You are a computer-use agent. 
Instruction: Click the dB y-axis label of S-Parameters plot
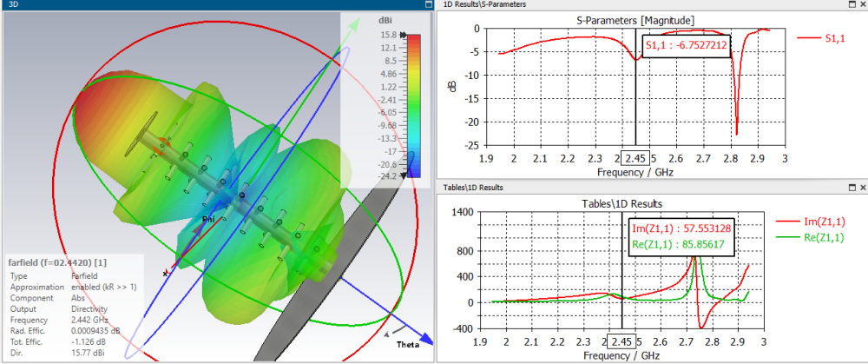452,86
